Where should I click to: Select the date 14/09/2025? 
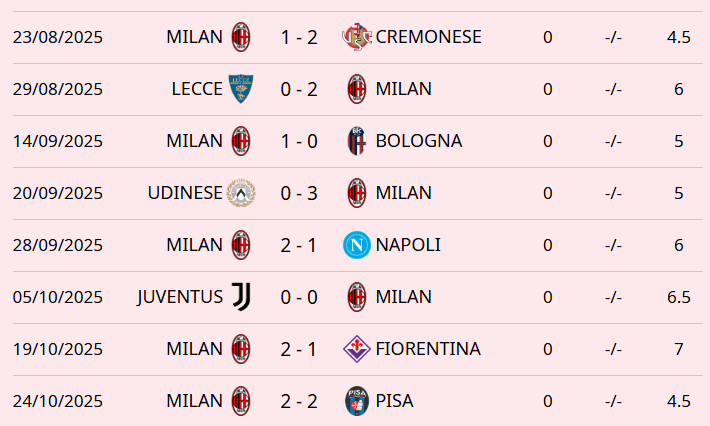pos(58,141)
